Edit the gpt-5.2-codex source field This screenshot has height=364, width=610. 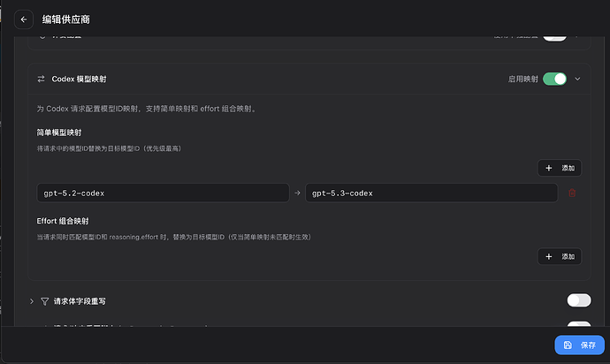pos(163,193)
